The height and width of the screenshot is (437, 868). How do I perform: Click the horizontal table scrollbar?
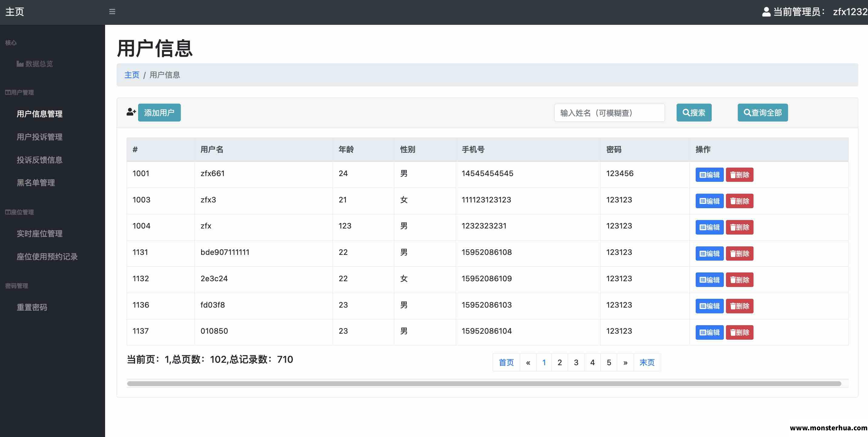484,383
